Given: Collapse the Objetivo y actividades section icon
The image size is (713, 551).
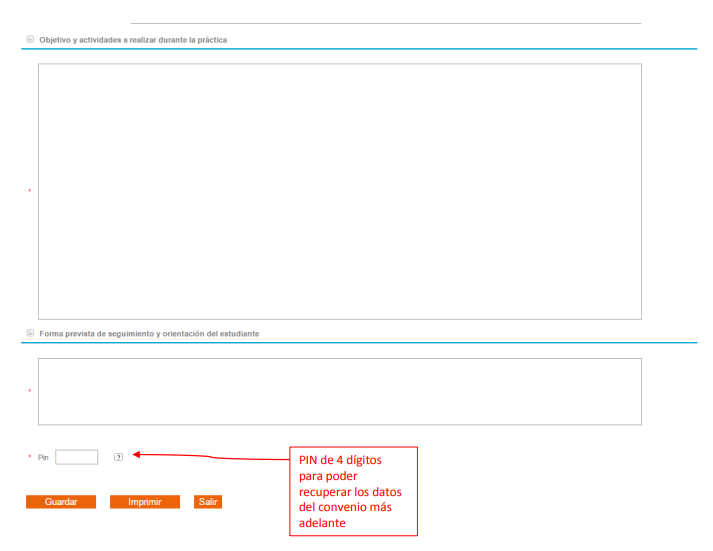Looking at the screenshot, I should click(30, 40).
